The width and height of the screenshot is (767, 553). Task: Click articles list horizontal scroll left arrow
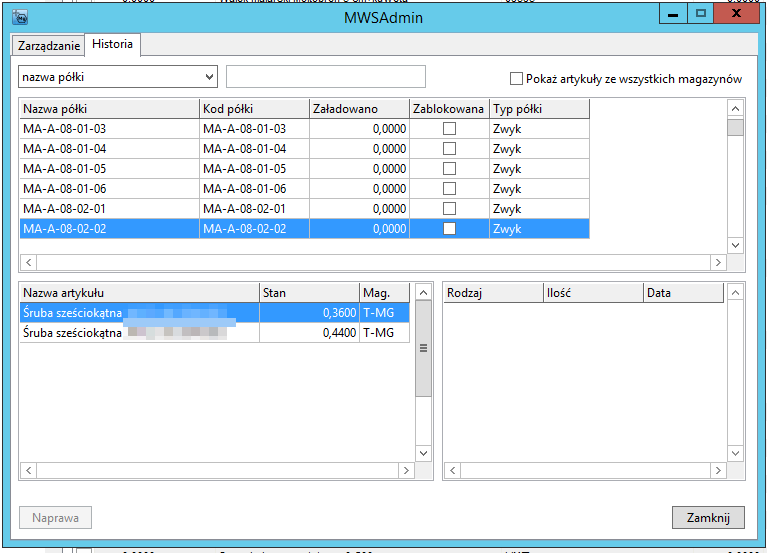tap(28, 470)
